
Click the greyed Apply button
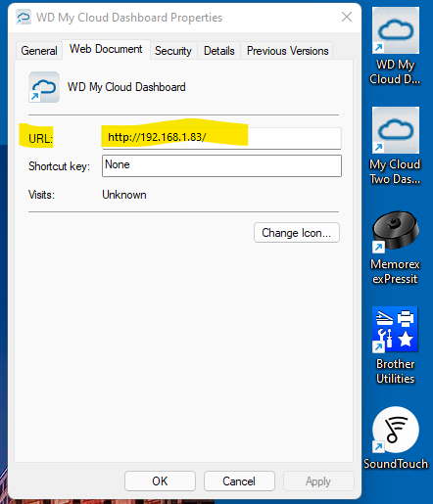[x=318, y=481]
